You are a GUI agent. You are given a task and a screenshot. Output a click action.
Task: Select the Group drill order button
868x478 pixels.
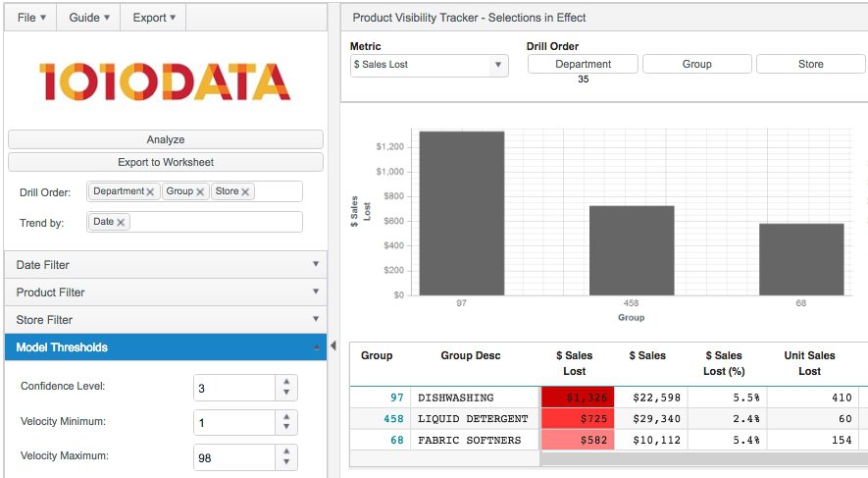point(697,64)
